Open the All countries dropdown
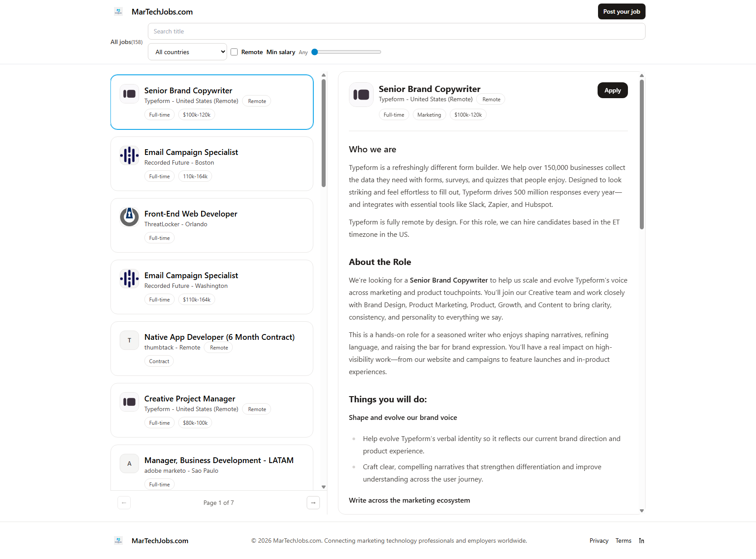Screen dimensions: 756x559 [x=187, y=51]
